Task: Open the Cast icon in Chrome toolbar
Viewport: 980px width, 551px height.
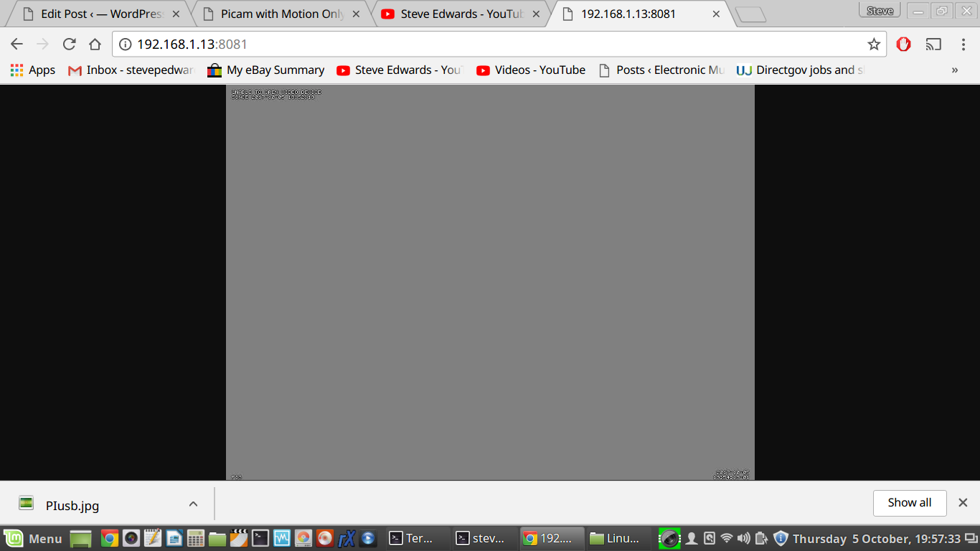Action: [x=933, y=44]
